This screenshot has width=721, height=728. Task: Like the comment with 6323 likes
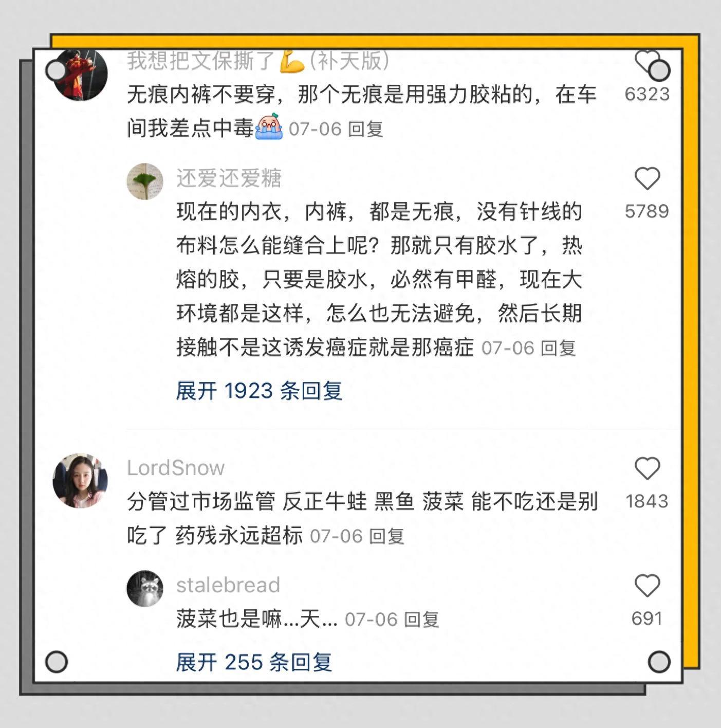click(x=647, y=61)
